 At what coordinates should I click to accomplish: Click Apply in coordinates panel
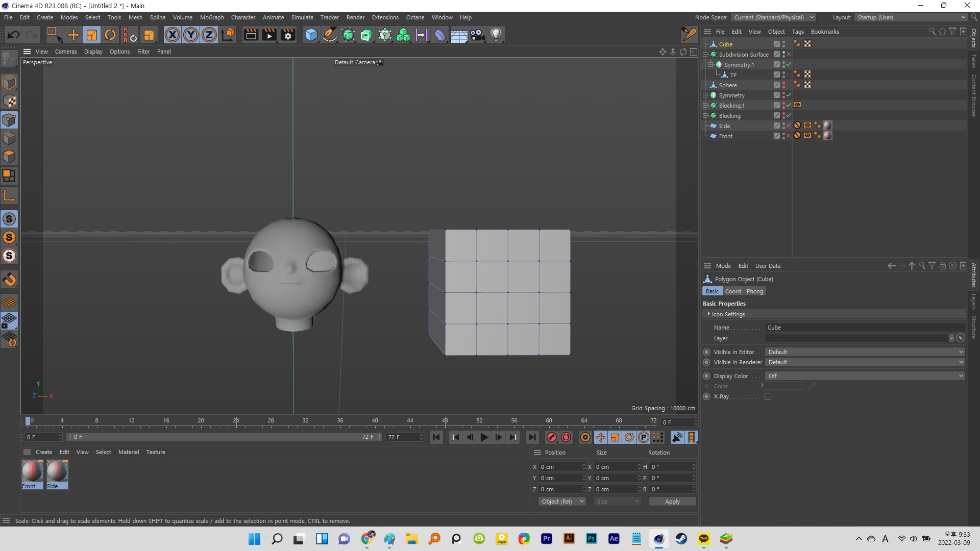coord(672,502)
